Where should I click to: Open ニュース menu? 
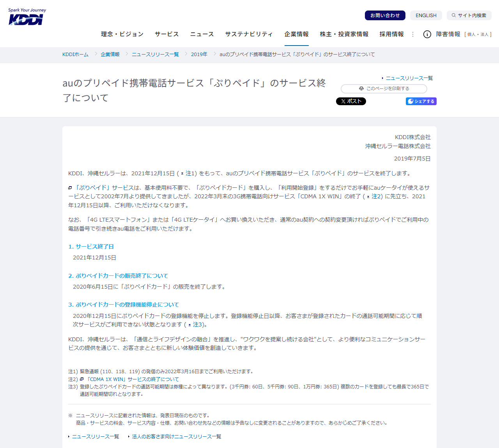point(202,34)
